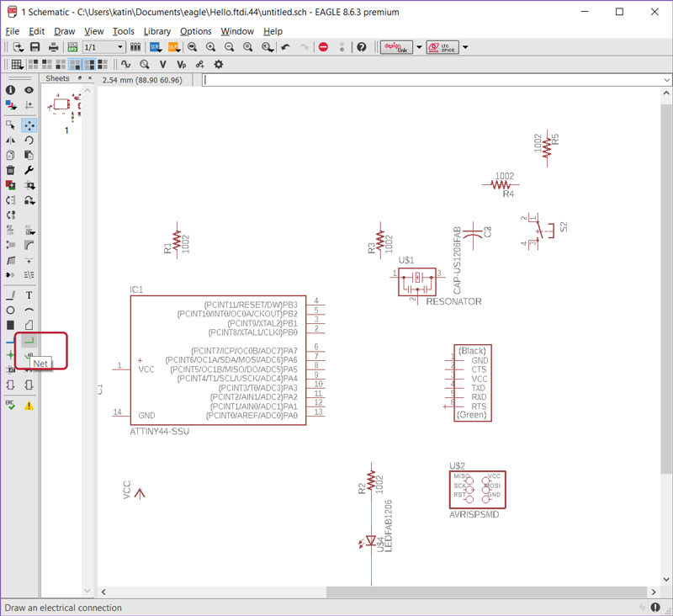The width and height of the screenshot is (673, 616).
Task: Open the Edit menu
Action: 36,31
